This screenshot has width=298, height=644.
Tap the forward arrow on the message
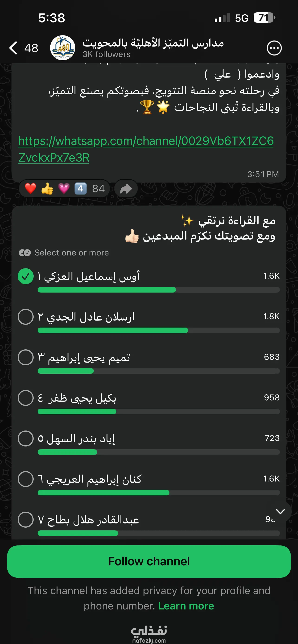click(x=126, y=189)
